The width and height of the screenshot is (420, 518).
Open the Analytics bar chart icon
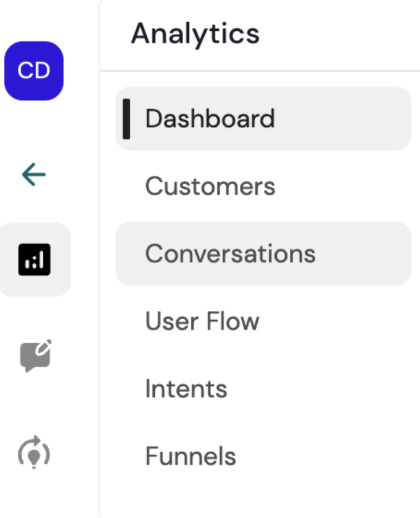(34, 260)
